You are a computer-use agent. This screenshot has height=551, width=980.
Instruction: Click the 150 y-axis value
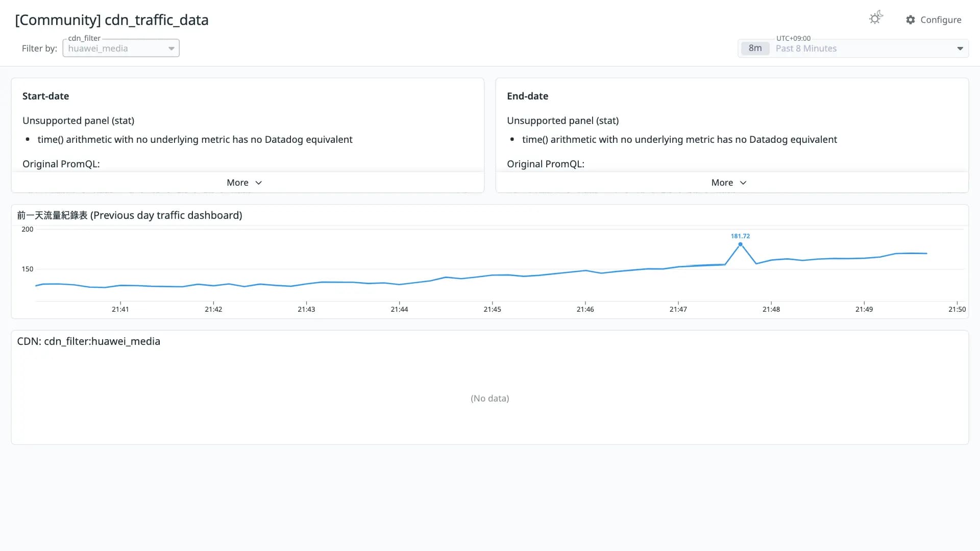click(28, 269)
